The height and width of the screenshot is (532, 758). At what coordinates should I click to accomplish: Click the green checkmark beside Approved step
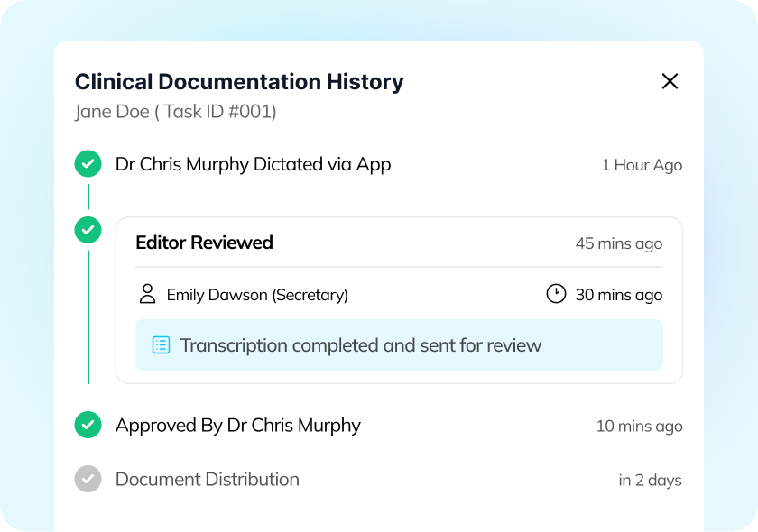[88, 425]
